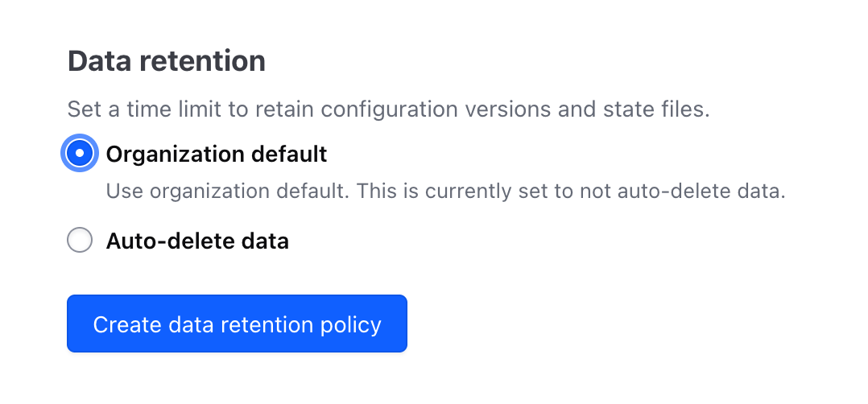868x404 pixels.
Task: Click the Data retention heading
Action: [167, 61]
